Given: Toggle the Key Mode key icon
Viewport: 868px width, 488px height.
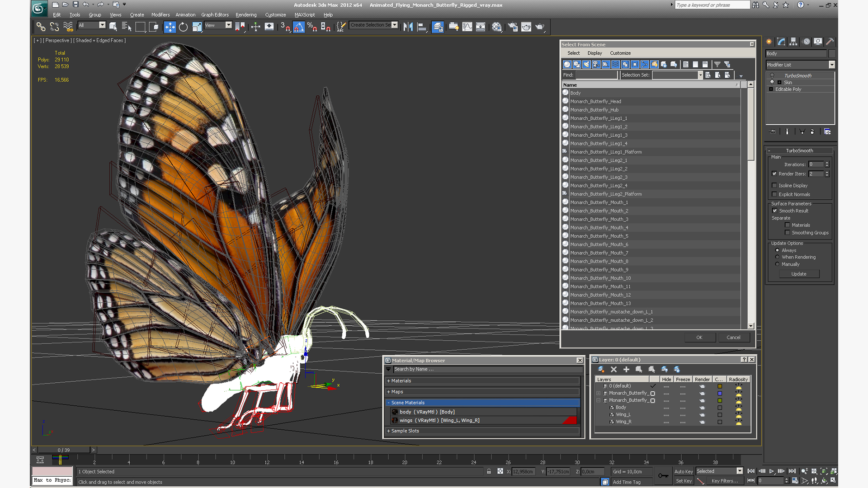Looking at the screenshot, I should click(663, 475).
